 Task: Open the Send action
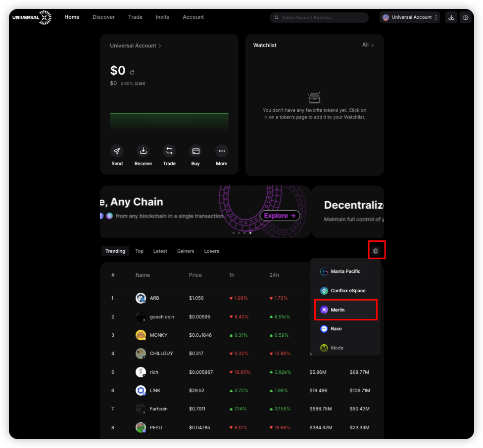117,151
